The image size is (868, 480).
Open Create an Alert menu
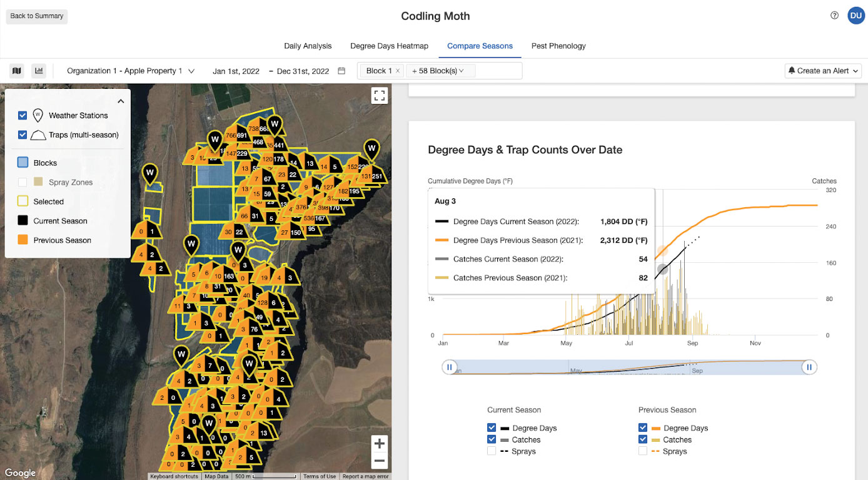(823, 71)
